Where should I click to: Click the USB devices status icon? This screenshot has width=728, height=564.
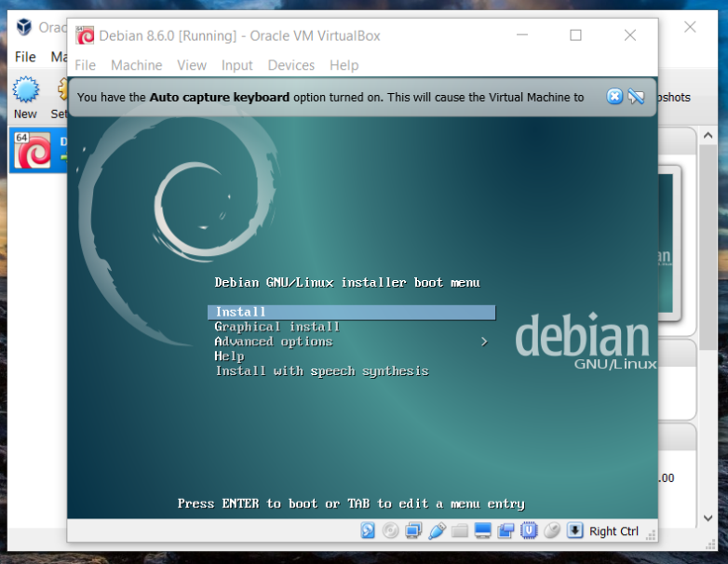pyautogui.click(x=437, y=530)
